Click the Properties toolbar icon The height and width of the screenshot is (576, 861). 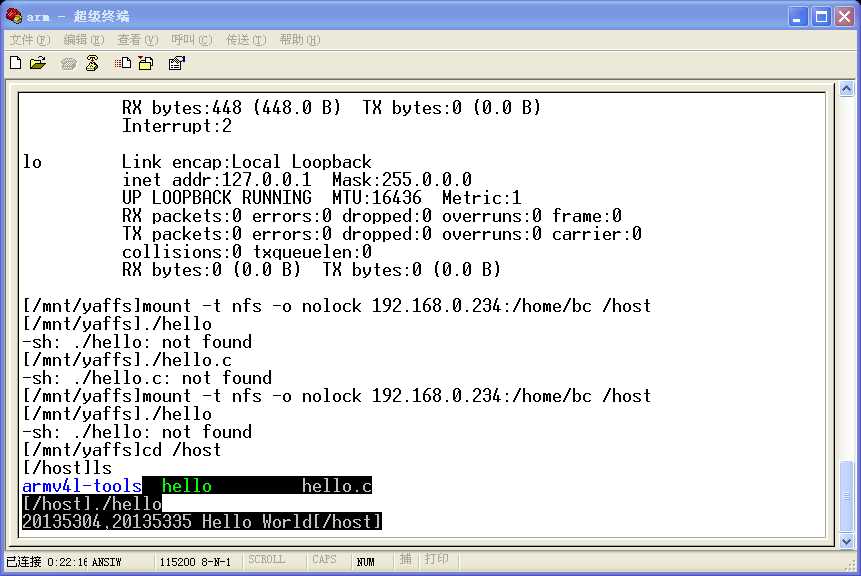[176, 63]
